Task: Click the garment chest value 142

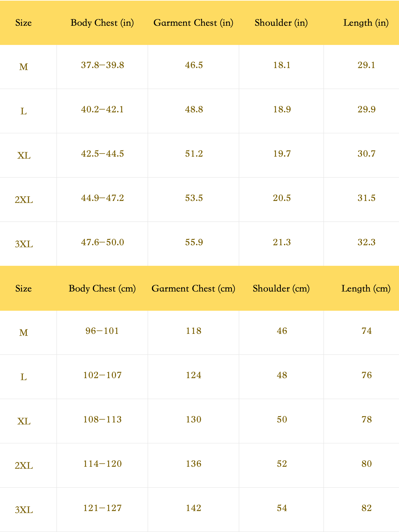Action: pos(194,508)
